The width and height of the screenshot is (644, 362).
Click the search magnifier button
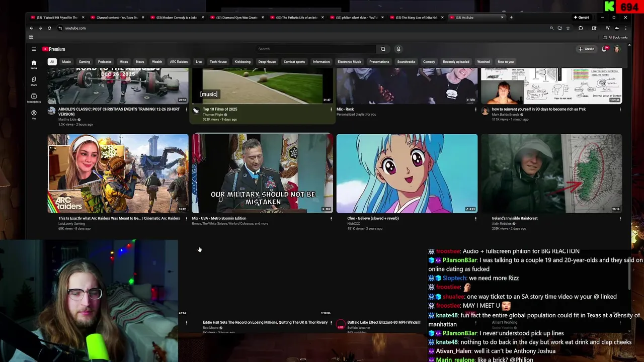[x=383, y=49]
